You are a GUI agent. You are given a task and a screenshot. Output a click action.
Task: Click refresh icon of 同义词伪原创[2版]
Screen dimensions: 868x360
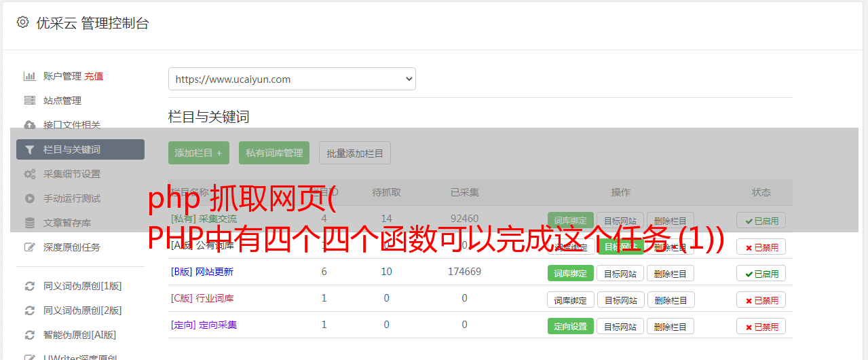coord(30,310)
